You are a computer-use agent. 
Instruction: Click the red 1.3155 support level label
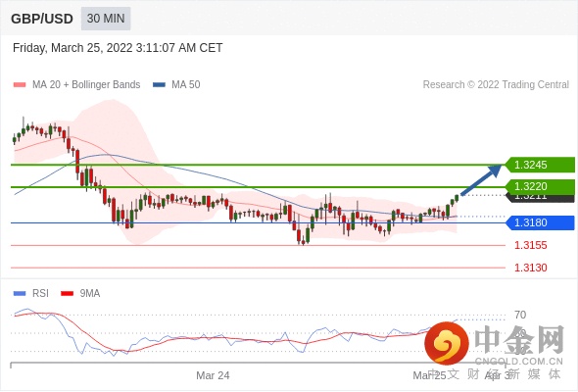531,245
